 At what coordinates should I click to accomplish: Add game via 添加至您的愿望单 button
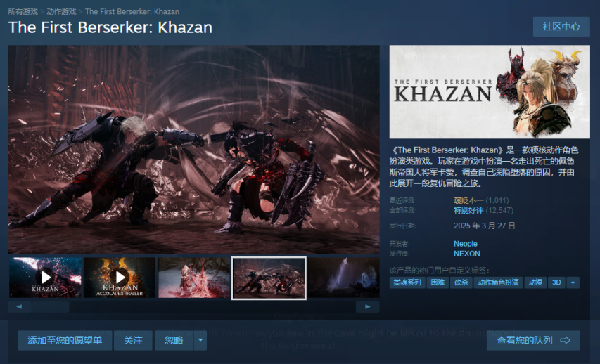pyautogui.click(x=65, y=340)
